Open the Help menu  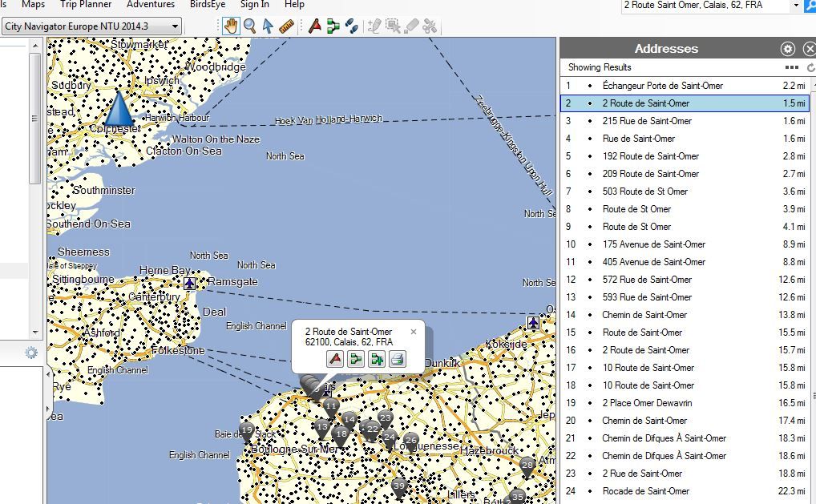[x=294, y=5]
